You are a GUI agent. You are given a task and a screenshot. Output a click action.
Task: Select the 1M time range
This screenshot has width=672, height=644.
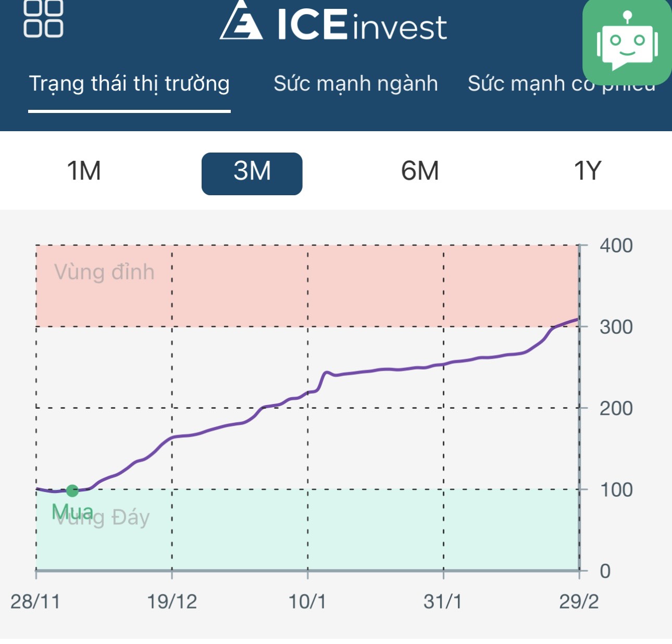pos(84,171)
